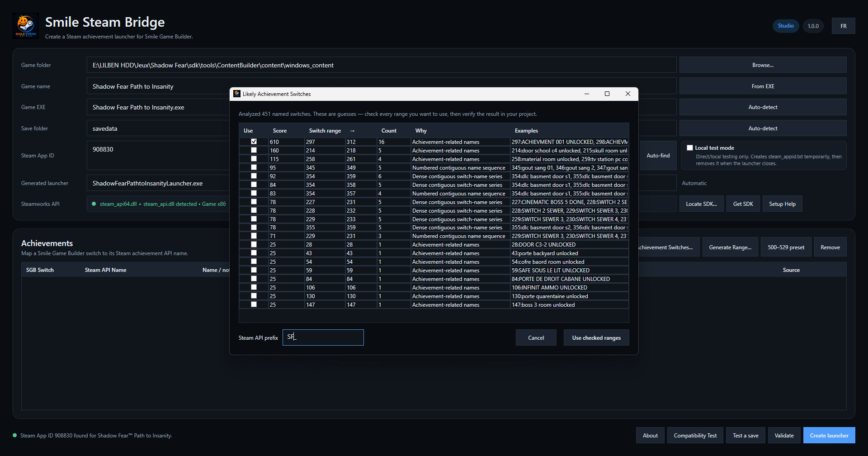Screen dimensions: 868x456
Task: Run the Compatibility Test
Action: pos(695,435)
